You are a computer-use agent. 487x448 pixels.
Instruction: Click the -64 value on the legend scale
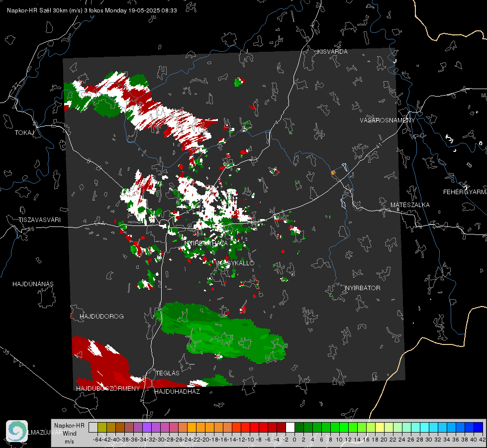click(x=97, y=440)
